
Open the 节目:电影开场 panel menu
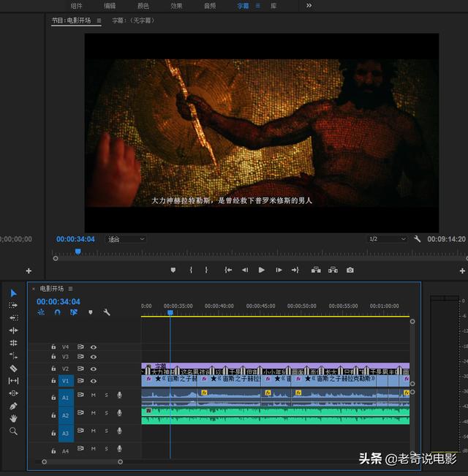click(99, 20)
